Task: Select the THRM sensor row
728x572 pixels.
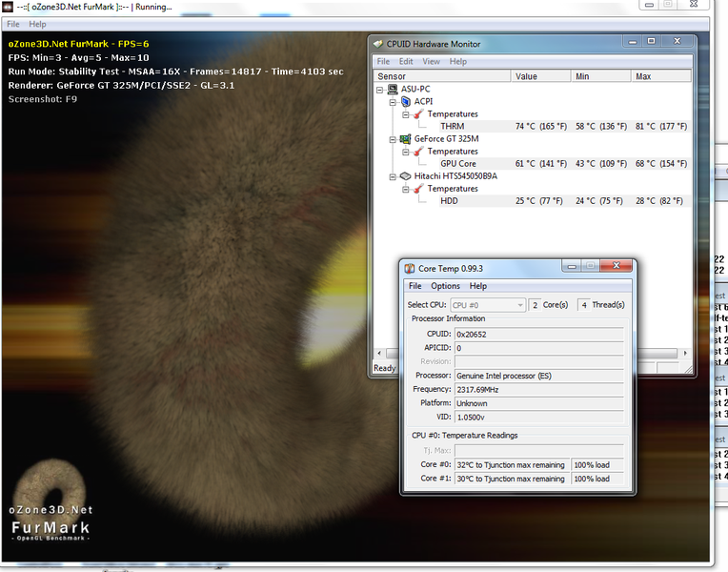Action: (x=564, y=127)
